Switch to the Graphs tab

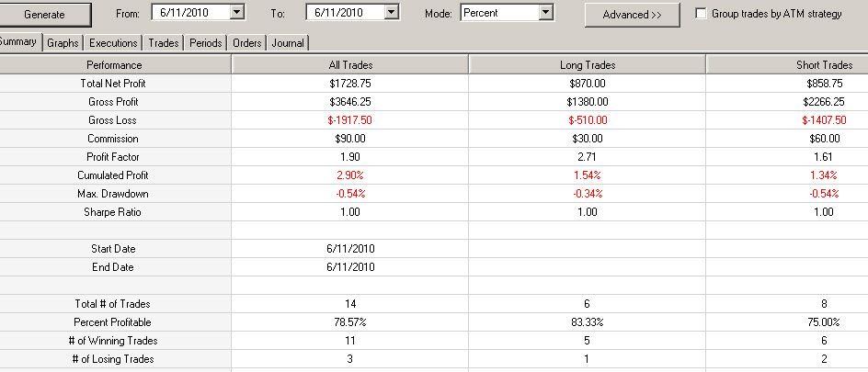coord(63,42)
